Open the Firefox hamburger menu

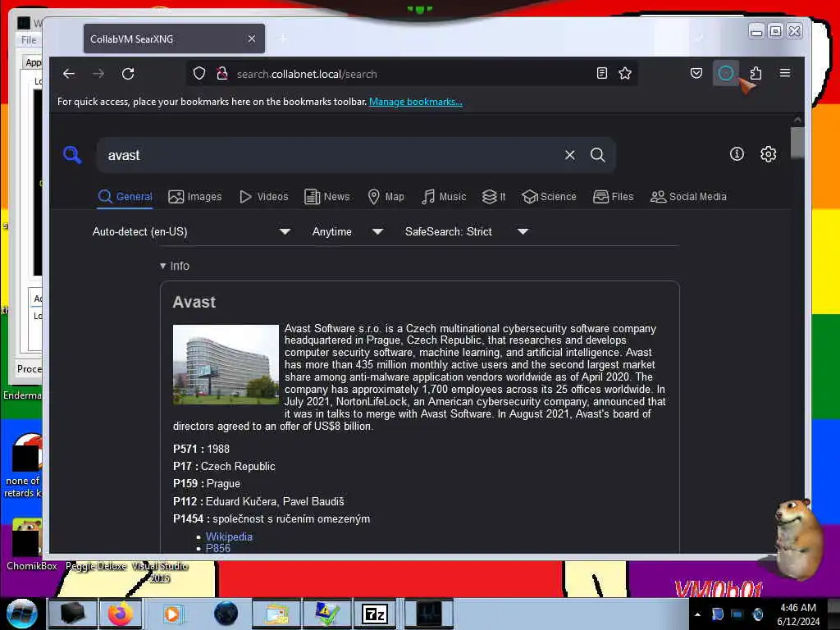coord(785,73)
